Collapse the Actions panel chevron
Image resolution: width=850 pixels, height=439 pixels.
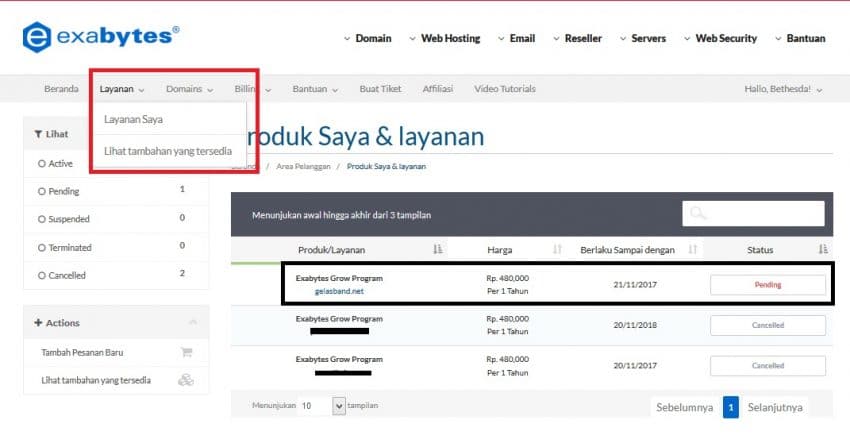coord(193,322)
